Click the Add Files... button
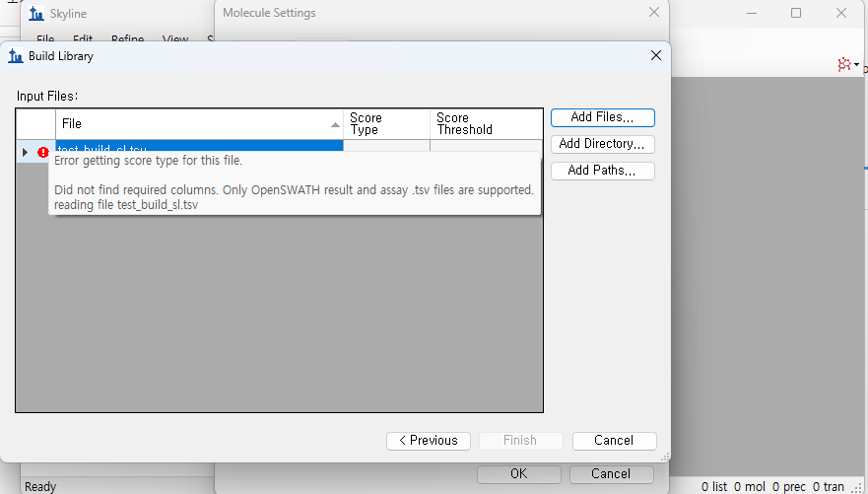Image resolution: width=868 pixels, height=494 pixels. point(602,117)
